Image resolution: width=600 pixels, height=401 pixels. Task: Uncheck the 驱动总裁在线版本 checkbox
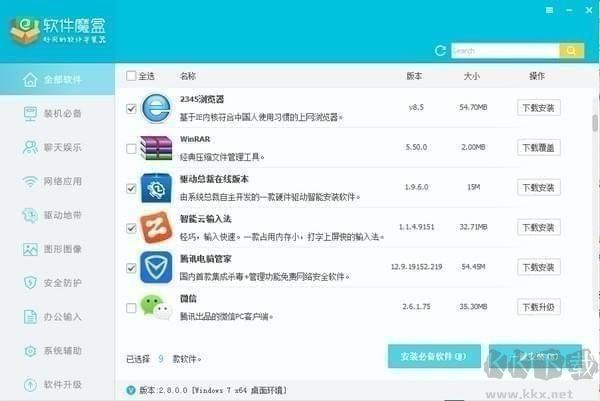131,188
